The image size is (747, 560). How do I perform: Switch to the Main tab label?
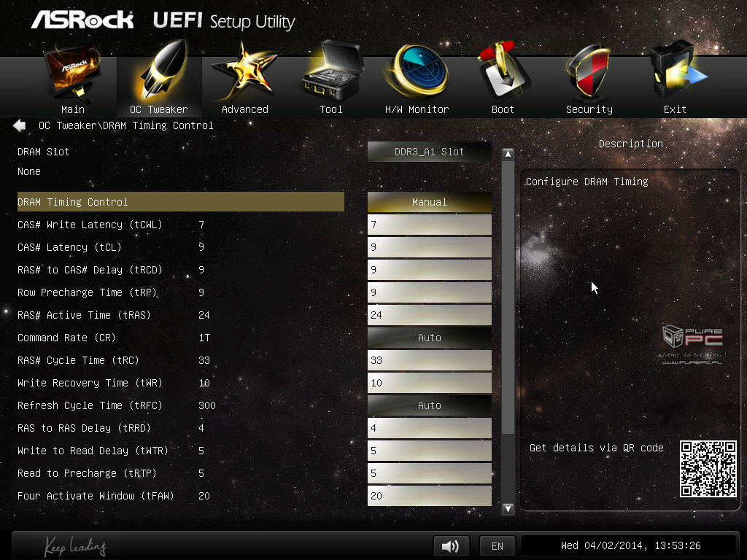coord(73,109)
